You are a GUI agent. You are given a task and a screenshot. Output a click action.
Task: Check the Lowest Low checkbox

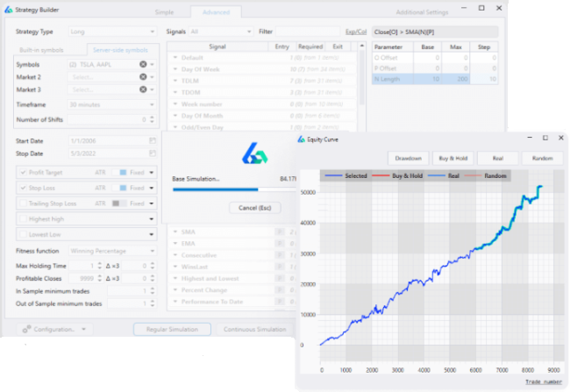click(x=24, y=234)
